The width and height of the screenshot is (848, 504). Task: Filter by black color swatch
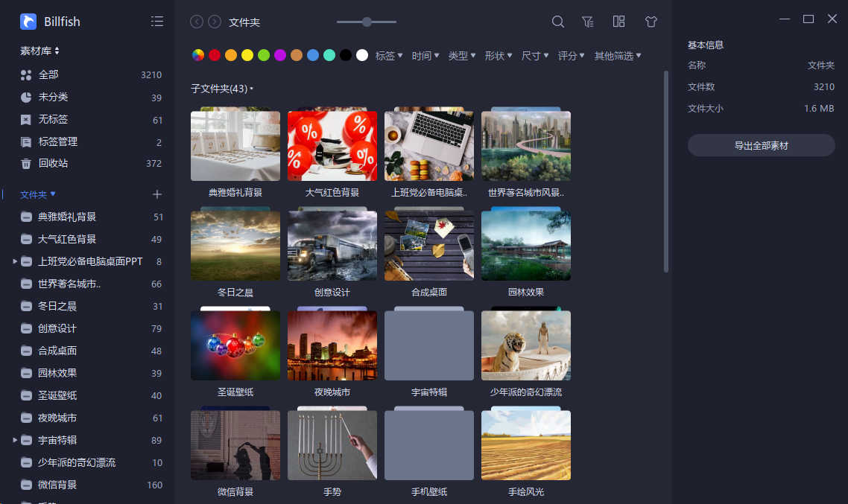click(346, 55)
